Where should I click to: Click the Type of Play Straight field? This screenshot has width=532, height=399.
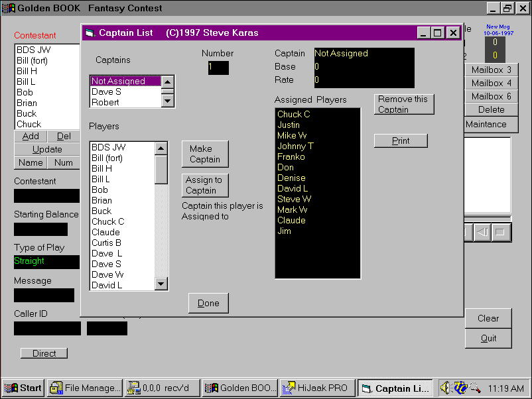tap(47, 262)
